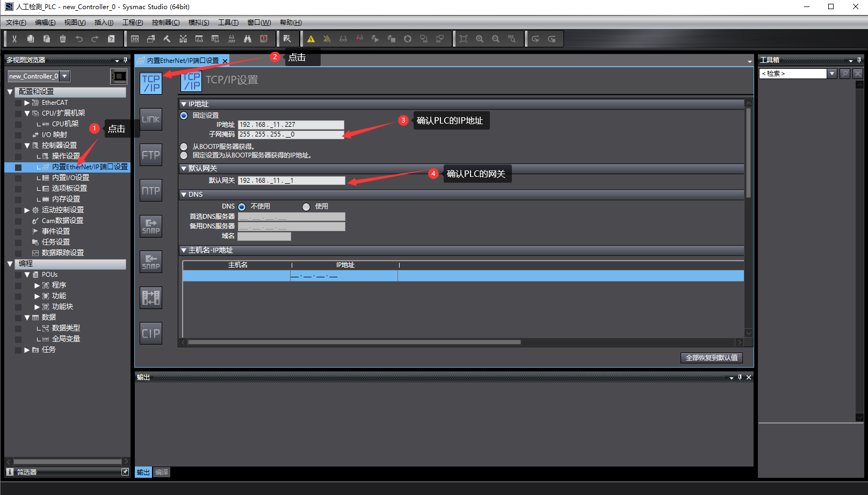Select 全局变量 in the project tree
The width and height of the screenshot is (868, 495).
point(66,339)
